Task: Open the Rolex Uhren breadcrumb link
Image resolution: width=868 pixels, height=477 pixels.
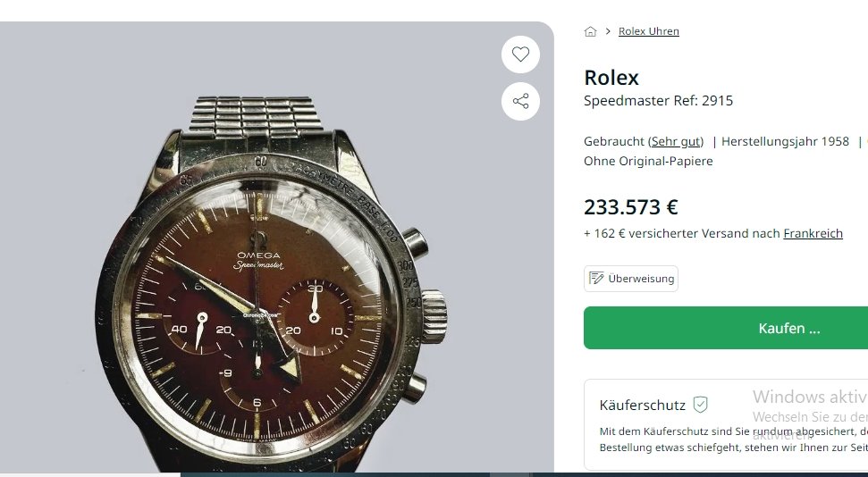Action: click(648, 31)
